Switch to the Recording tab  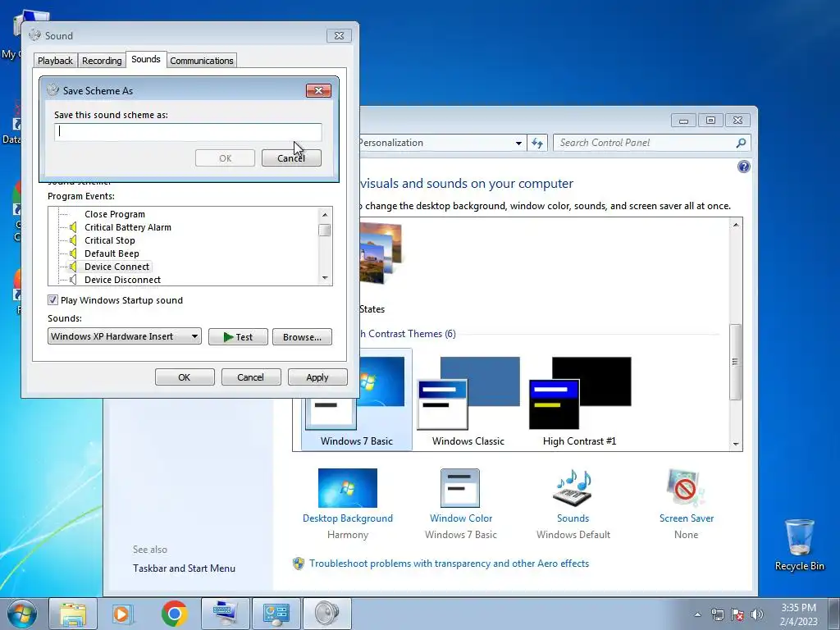(102, 61)
